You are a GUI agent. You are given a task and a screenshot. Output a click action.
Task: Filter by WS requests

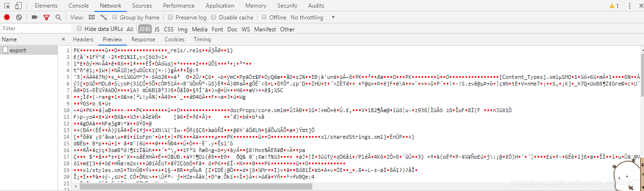coord(246,29)
